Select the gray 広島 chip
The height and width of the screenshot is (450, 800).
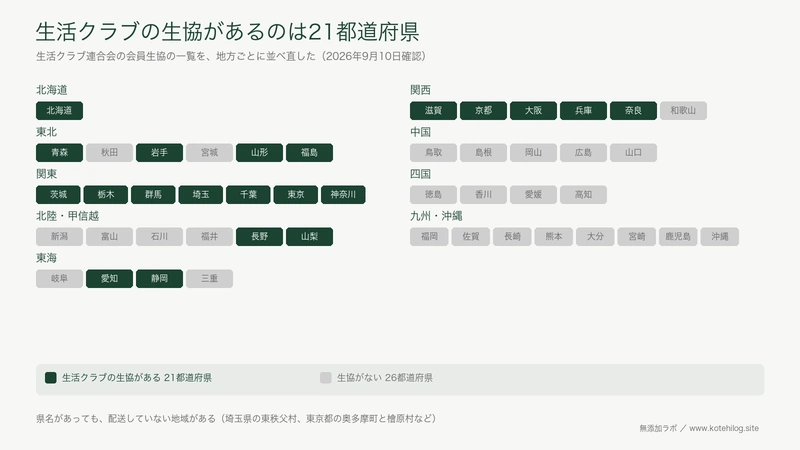(583, 153)
